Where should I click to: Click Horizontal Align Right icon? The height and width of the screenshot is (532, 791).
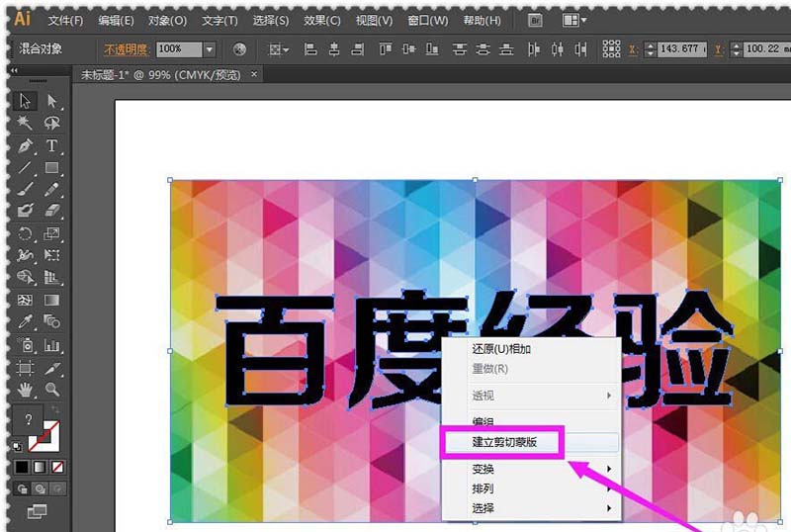point(358,49)
